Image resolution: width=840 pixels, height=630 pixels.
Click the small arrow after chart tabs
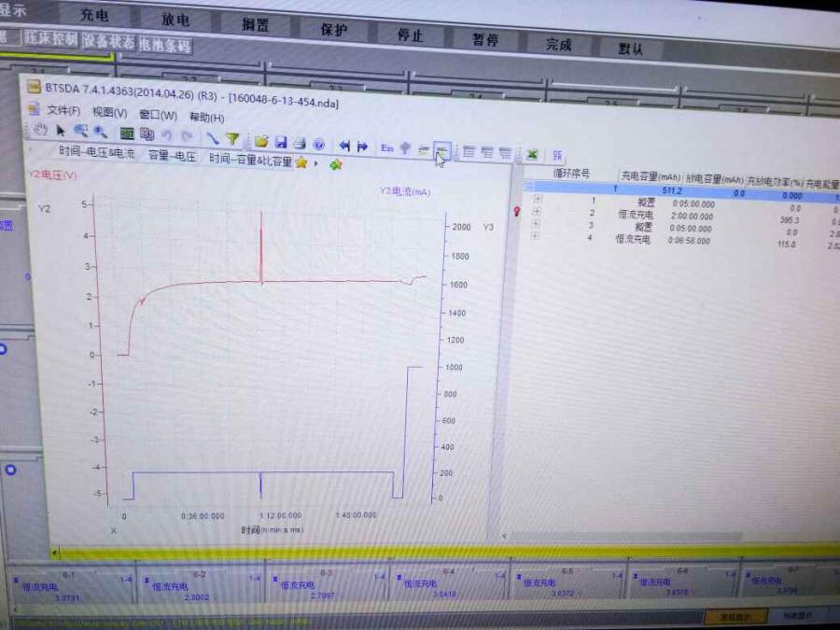click(x=316, y=163)
